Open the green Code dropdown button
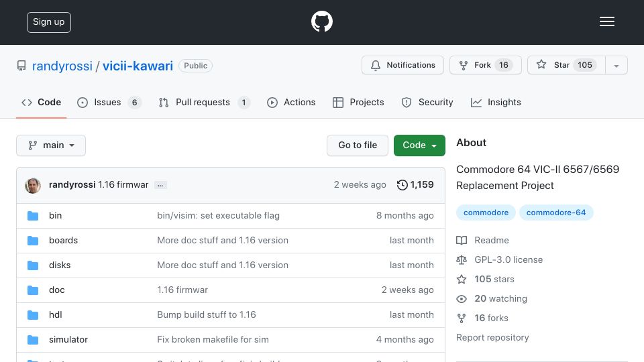 [x=419, y=145]
